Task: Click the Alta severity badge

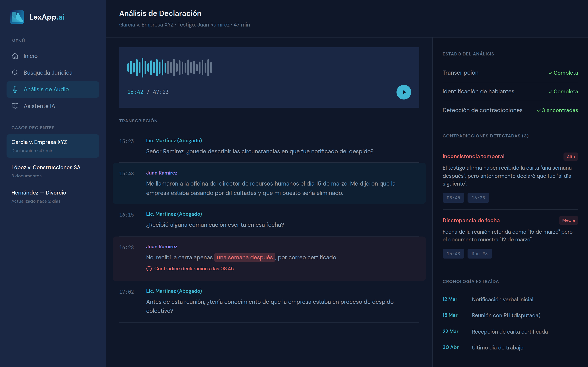Action: click(571, 156)
